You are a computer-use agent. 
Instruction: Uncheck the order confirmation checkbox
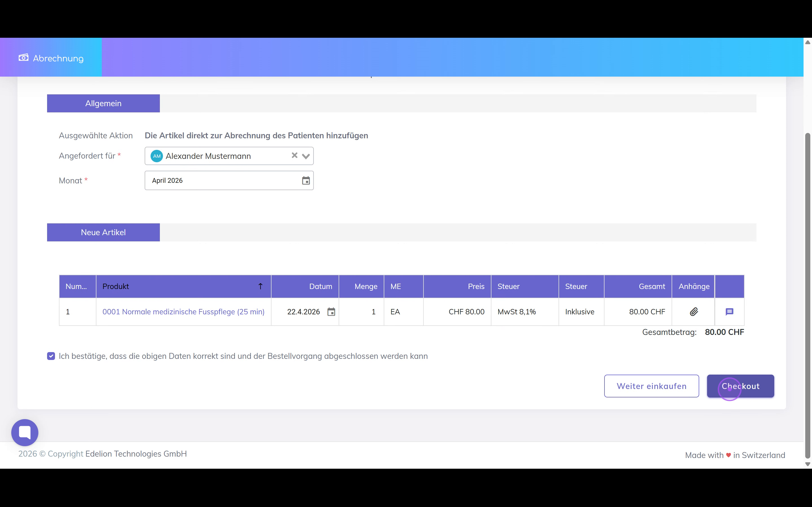51,356
